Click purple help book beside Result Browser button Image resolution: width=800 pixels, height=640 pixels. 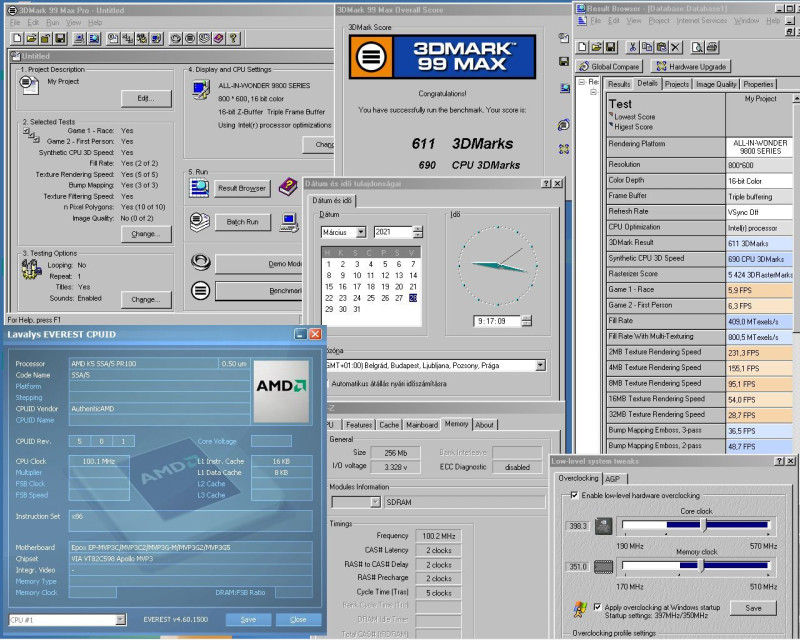coord(288,187)
